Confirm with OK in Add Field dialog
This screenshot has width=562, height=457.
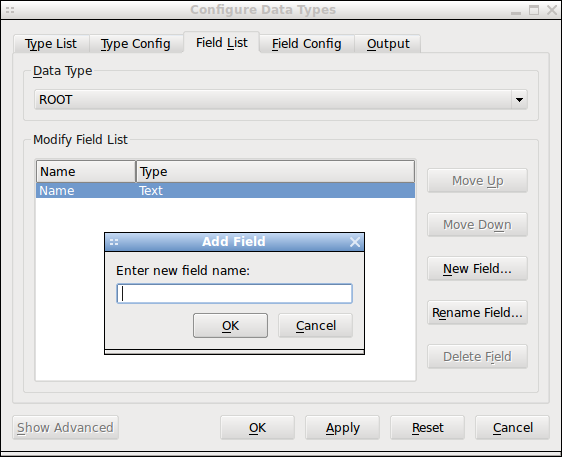click(230, 326)
